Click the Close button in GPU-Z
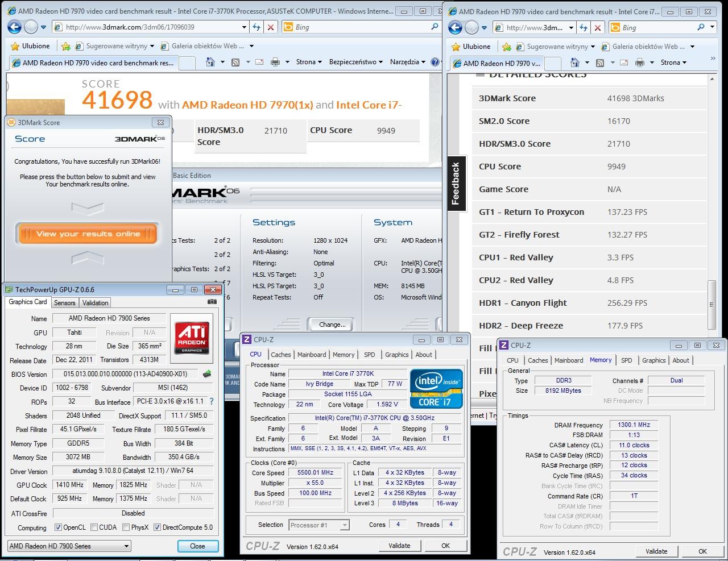Screen dimensions: 728x561 point(197,546)
